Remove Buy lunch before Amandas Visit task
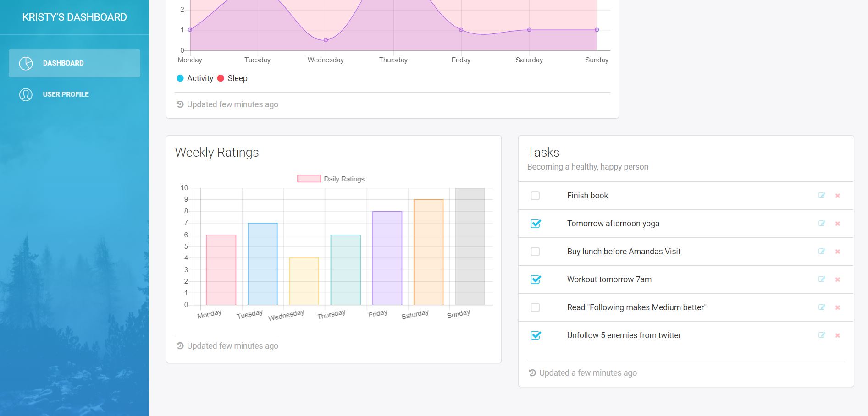Viewport: 868px width, 416px height. [x=838, y=252]
